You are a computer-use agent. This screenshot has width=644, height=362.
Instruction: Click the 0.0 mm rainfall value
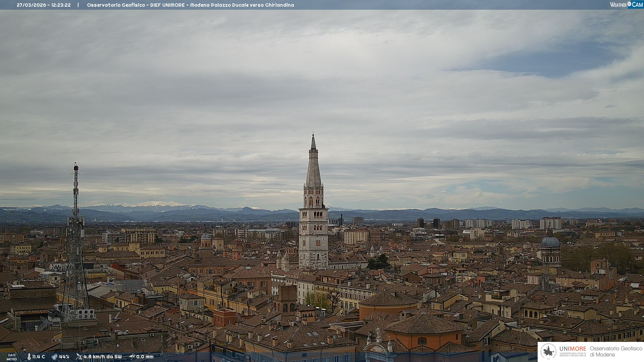pyautogui.click(x=145, y=357)
